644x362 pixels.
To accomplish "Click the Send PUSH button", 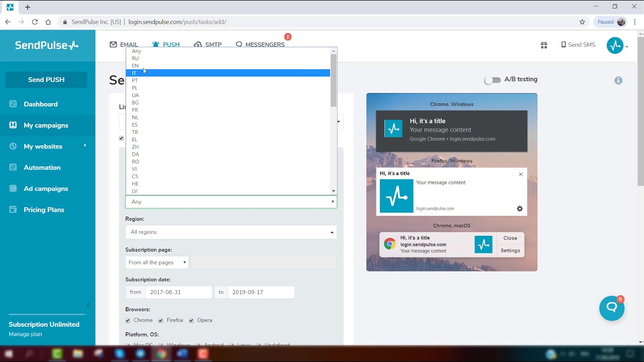I will 46,79.
